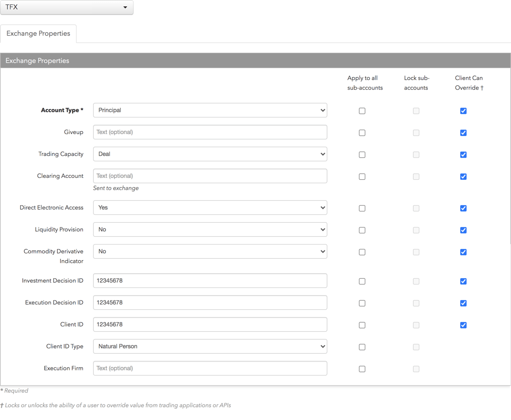Click the 'Account Type *' bold label
The image size is (511, 420).
pos(62,110)
